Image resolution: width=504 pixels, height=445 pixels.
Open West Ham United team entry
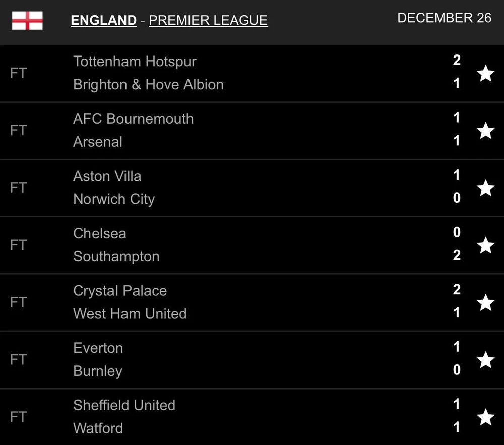click(x=130, y=314)
